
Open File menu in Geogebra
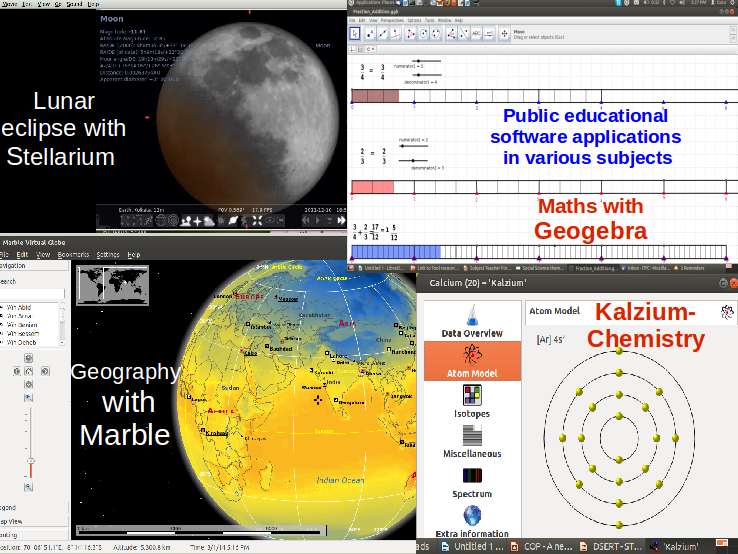(x=352, y=20)
